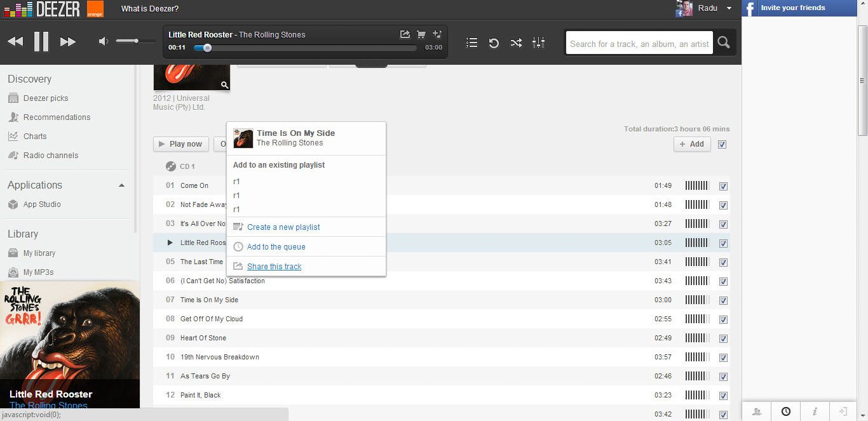The height and width of the screenshot is (421, 868).
Task: Open The Rolling Stones artist link bottom-left
Action: point(48,405)
